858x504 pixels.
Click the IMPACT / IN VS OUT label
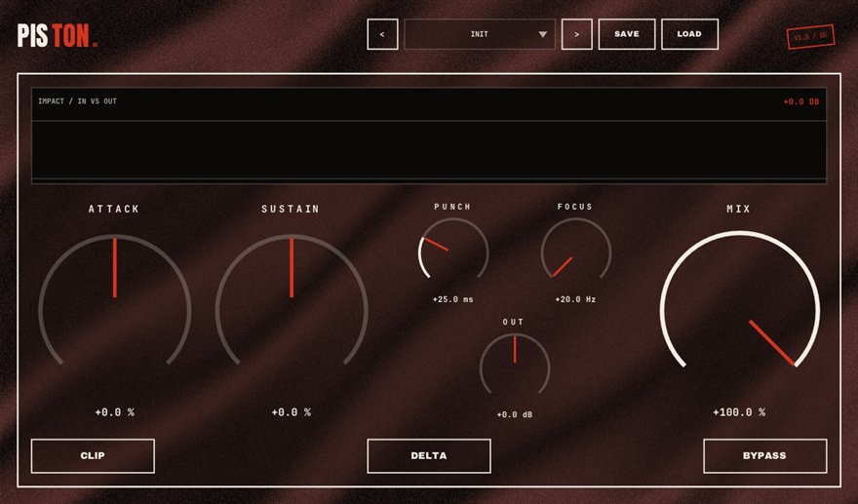[x=78, y=101]
